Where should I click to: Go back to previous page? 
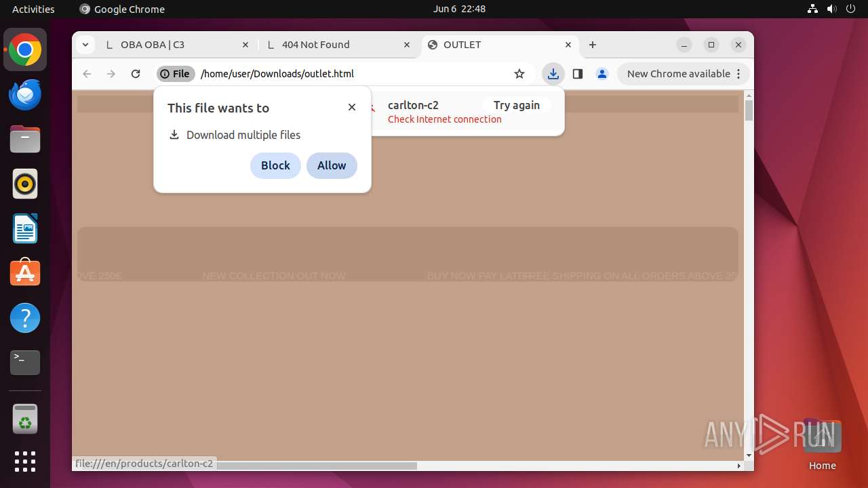pyautogui.click(x=87, y=74)
